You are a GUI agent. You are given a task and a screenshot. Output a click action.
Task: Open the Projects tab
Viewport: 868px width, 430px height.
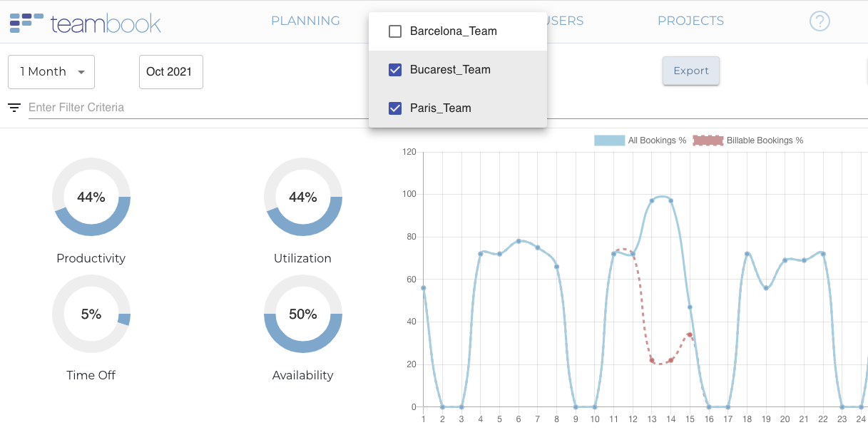tap(690, 21)
